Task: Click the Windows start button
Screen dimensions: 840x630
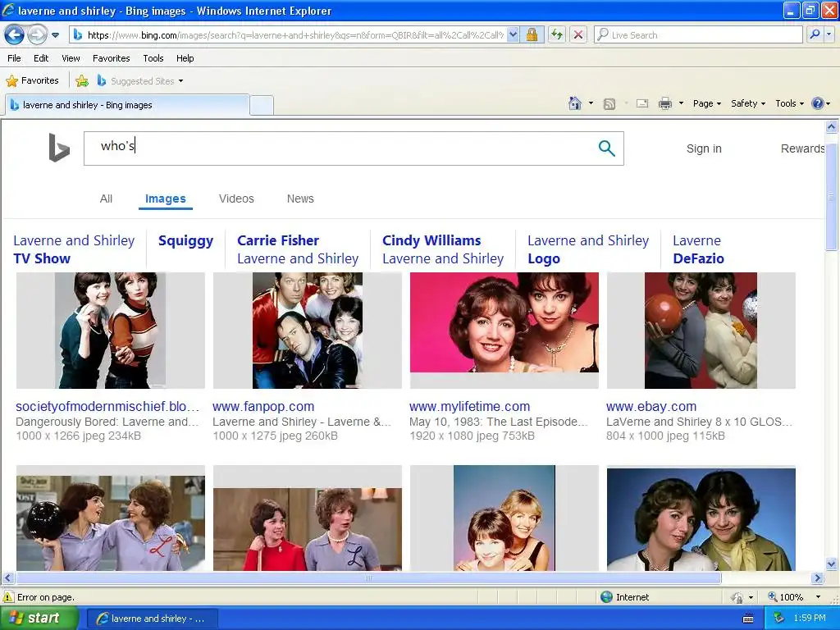Action: point(39,619)
